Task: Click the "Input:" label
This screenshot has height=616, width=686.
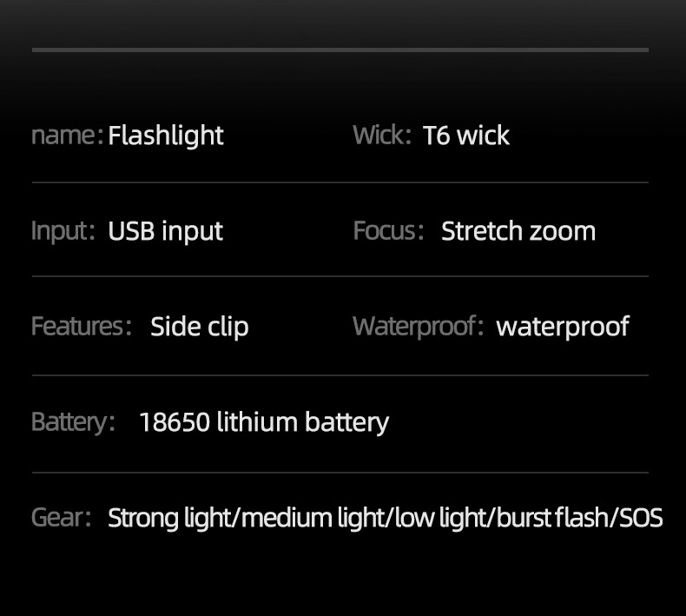Action: pos(63,231)
